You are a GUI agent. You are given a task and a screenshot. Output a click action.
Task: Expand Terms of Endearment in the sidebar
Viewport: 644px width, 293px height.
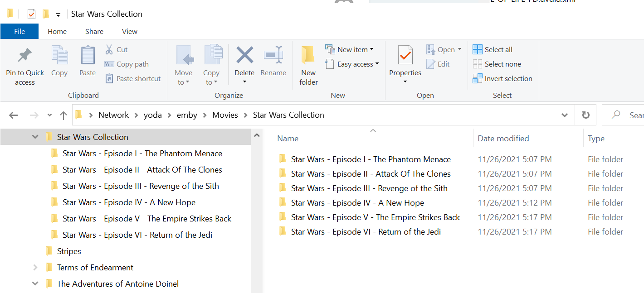coord(35,267)
